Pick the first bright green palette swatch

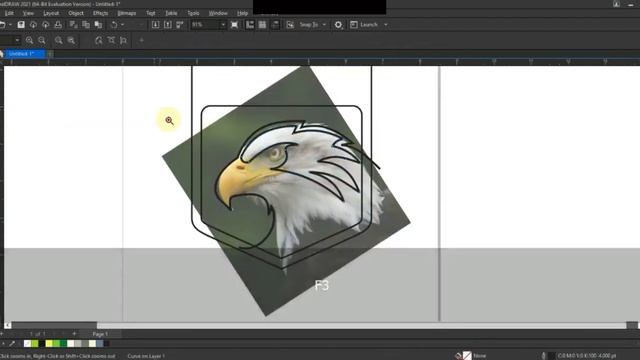click(35, 344)
